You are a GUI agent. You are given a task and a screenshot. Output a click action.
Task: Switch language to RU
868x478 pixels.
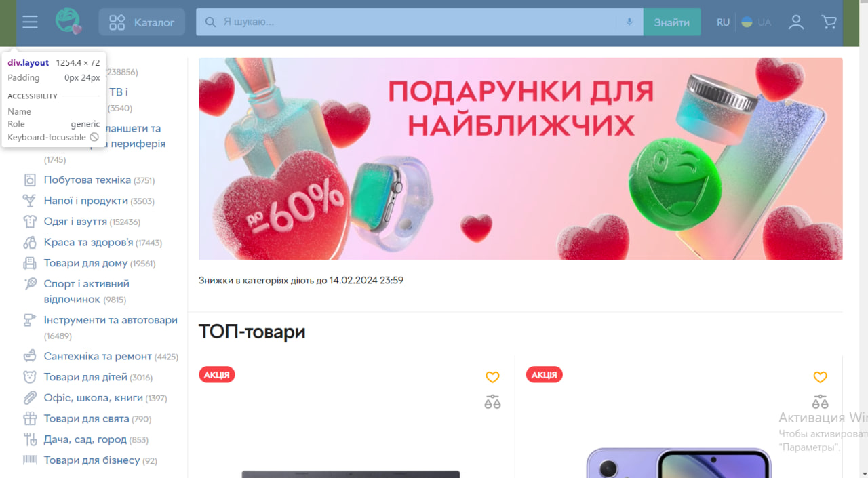tap(723, 22)
